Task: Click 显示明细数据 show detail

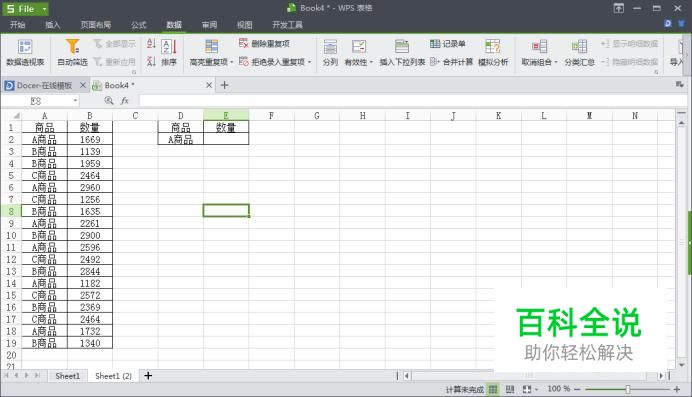Action: coord(629,44)
